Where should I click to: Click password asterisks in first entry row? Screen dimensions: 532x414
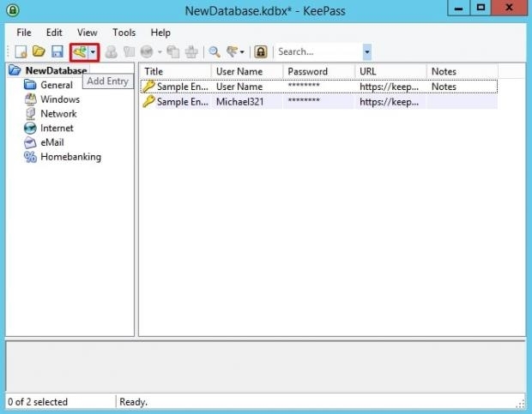pos(304,86)
